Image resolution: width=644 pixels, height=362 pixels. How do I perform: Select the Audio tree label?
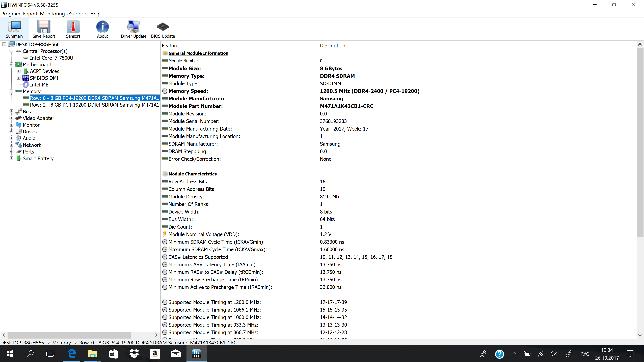click(29, 138)
